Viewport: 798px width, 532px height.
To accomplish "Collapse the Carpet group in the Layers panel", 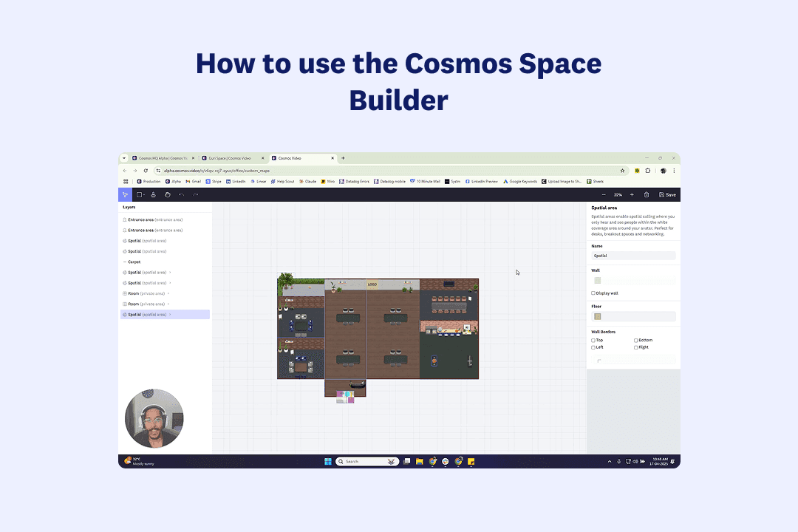I will (x=126, y=262).
